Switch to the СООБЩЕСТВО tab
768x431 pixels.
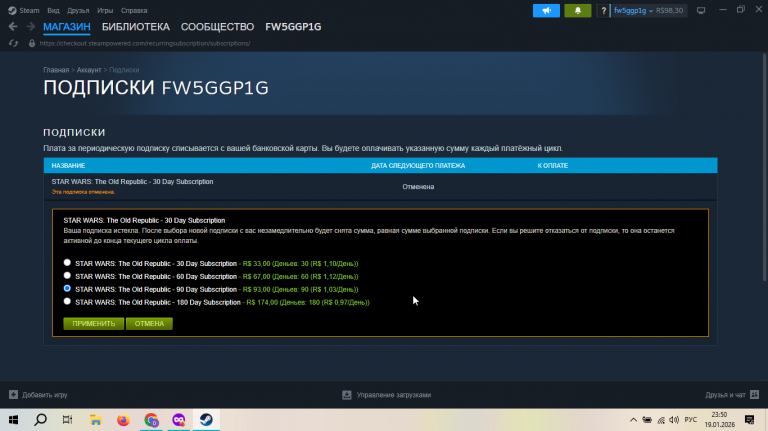pyautogui.click(x=217, y=27)
